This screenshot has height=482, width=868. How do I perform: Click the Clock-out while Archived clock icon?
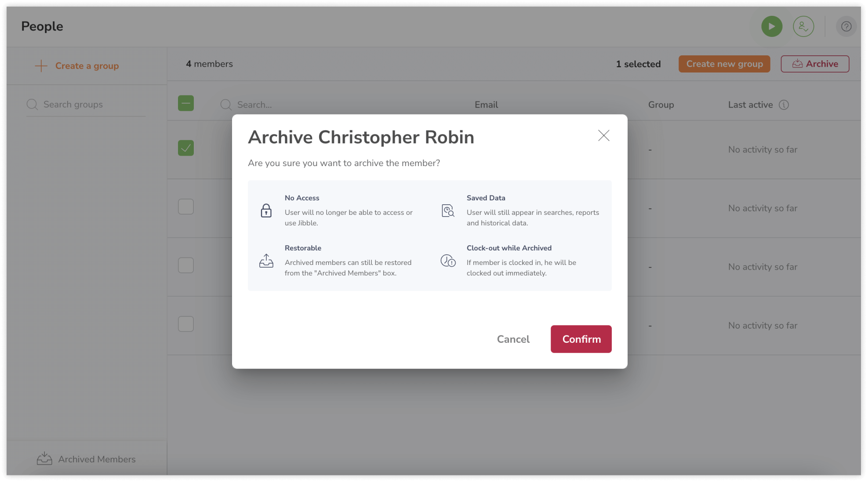point(448,261)
